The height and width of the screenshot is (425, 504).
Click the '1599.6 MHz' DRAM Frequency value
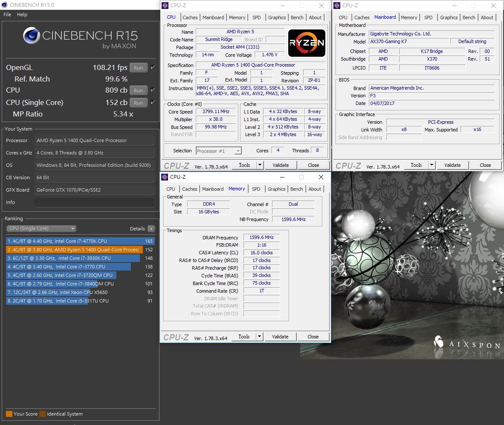(x=261, y=237)
